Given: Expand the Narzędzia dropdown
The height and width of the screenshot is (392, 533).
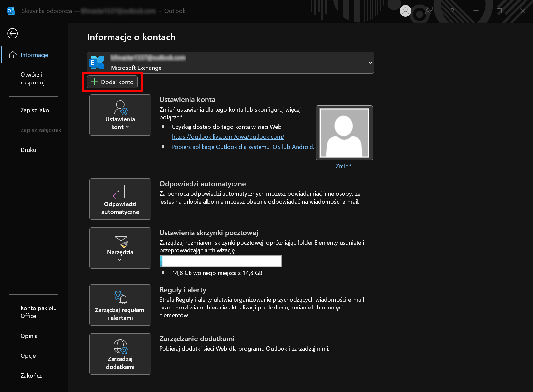Looking at the screenshot, I should coord(120,248).
